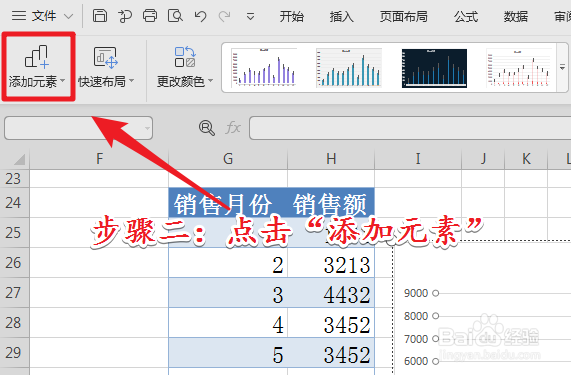
Task: Click the cell containing 4432
Action: 331,293
